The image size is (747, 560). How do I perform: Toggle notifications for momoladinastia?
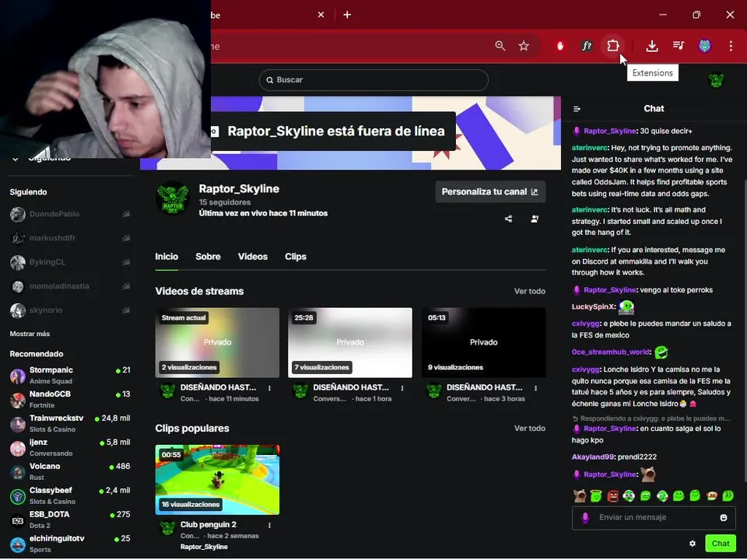126,286
